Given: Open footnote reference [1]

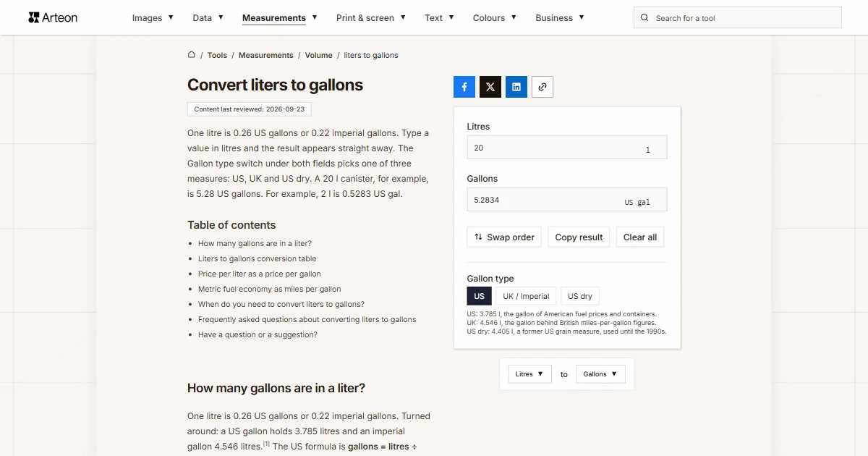Looking at the screenshot, I should [x=266, y=444].
